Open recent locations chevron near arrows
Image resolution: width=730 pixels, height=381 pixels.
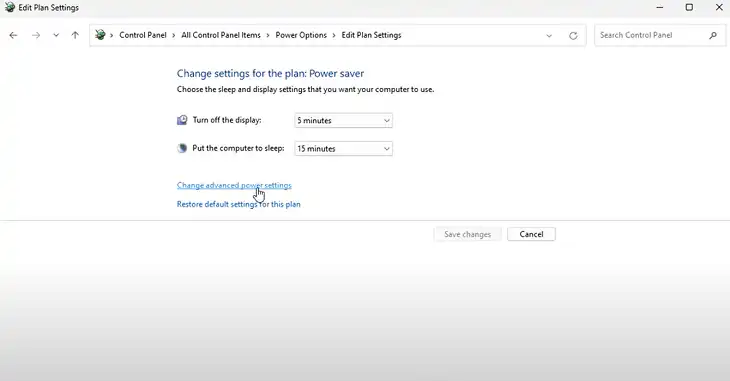[x=56, y=35]
